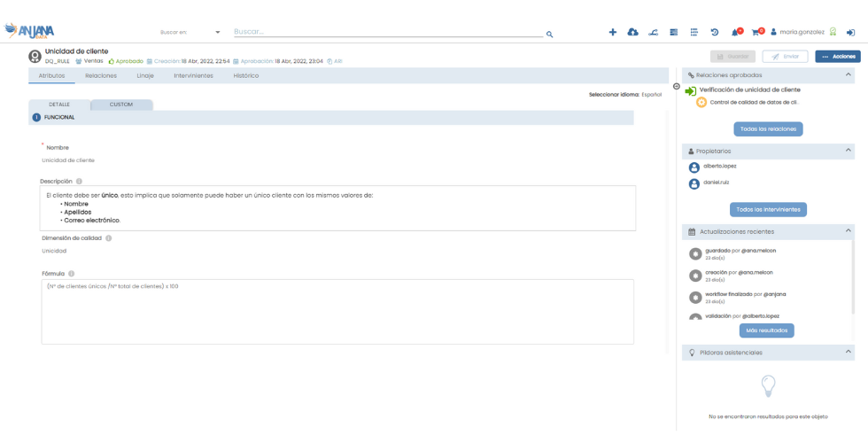Click into the Buscar search field
Screen dimensions: 868x443
click(386, 33)
